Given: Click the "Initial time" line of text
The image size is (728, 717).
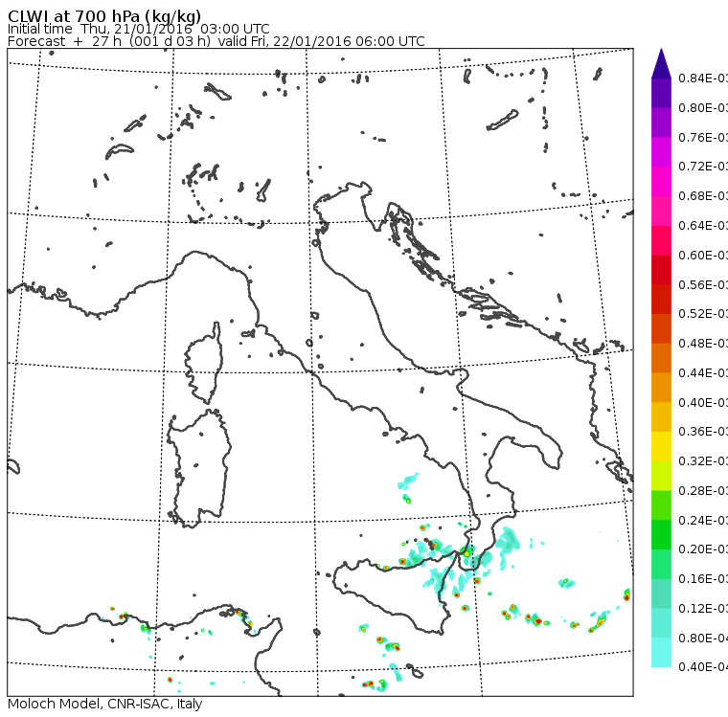Looking at the screenshot, I should pyautogui.click(x=138, y=29).
